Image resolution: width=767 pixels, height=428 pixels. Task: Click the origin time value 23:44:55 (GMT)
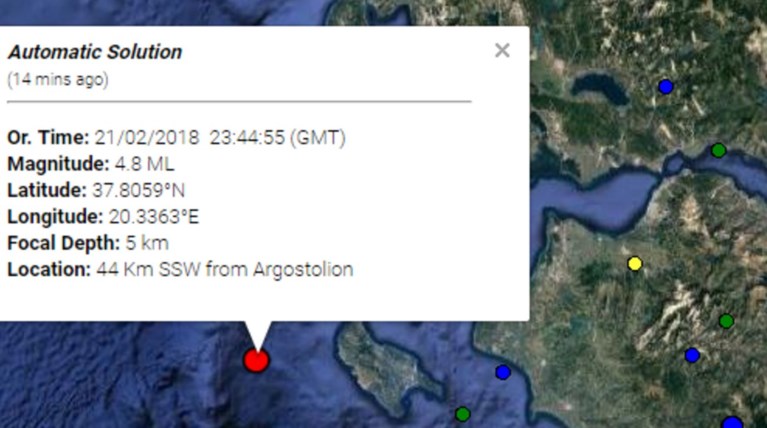click(277, 137)
